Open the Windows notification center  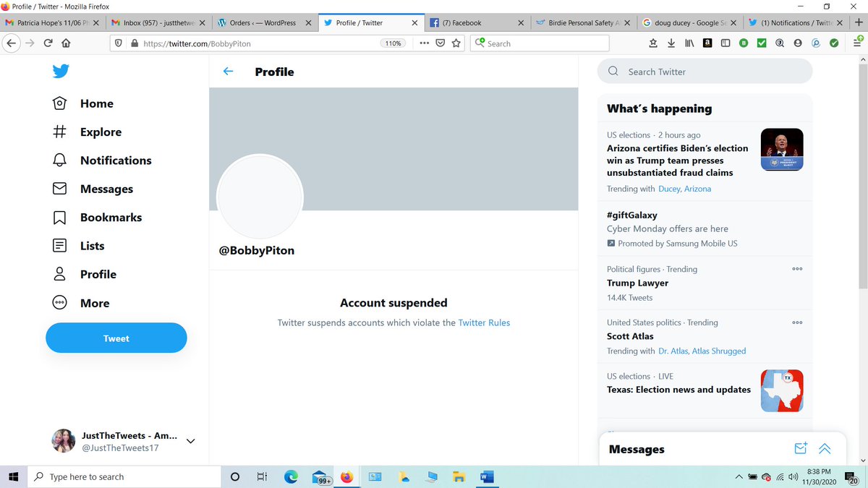851,477
